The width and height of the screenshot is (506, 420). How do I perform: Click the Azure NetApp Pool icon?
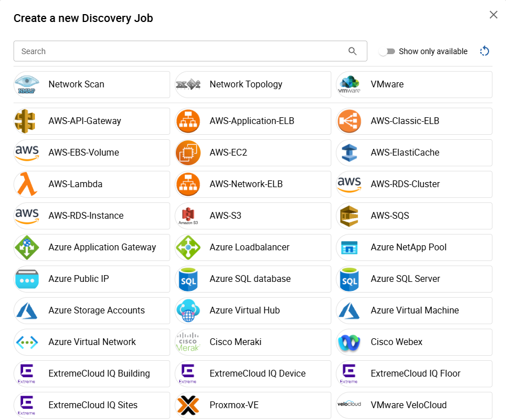point(349,247)
